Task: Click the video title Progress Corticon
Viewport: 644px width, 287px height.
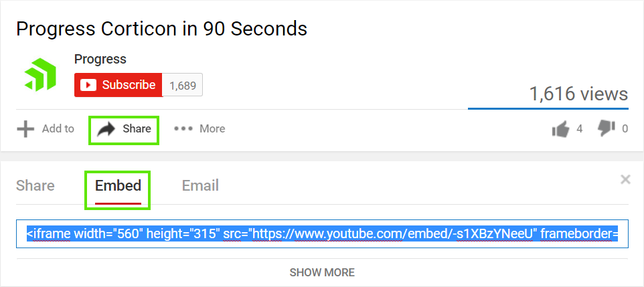Action: point(161,29)
